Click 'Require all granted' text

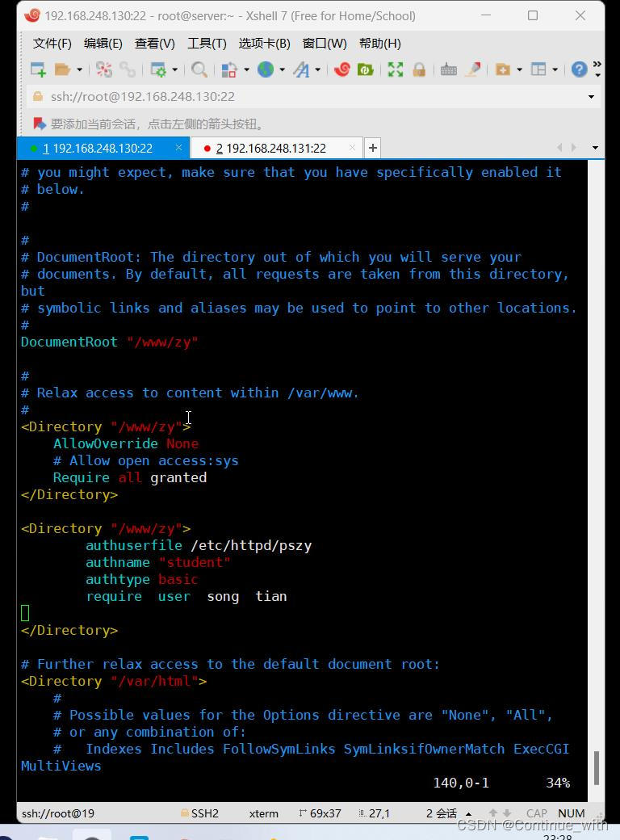click(x=129, y=477)
